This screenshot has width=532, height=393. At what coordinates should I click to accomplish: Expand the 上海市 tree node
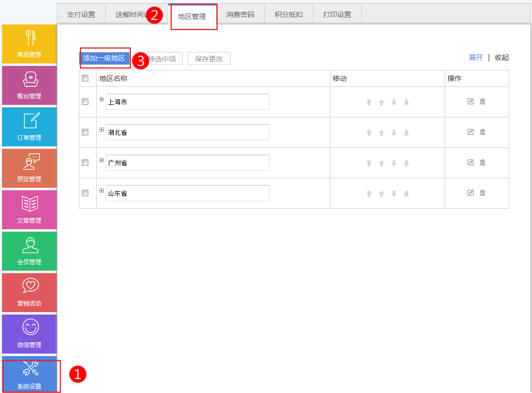click(x=101, y=99)
